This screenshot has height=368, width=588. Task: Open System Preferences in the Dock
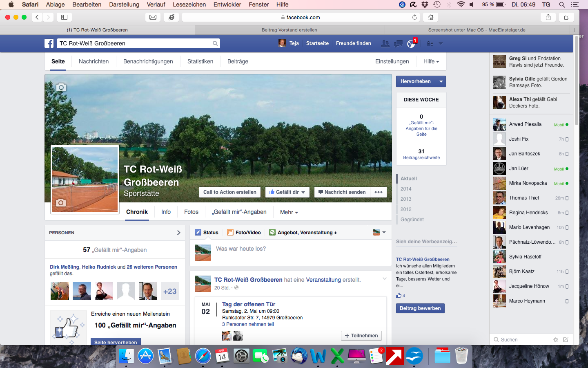coord(241,356)
